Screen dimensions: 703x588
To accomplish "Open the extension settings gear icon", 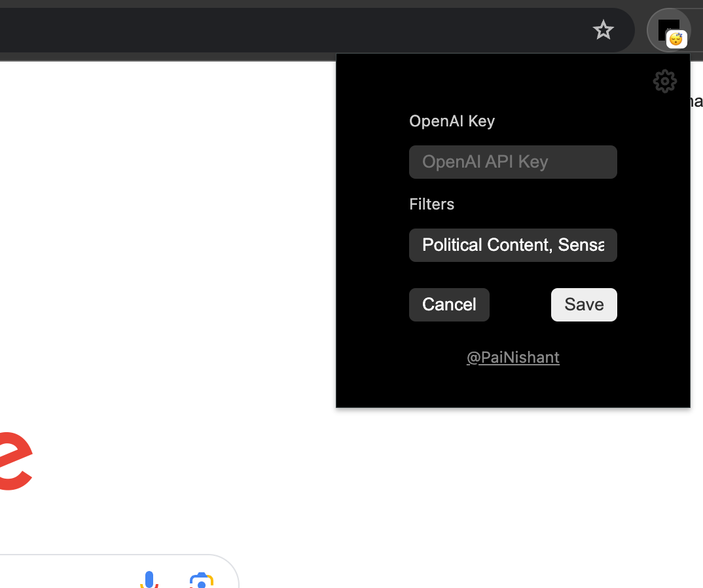I will click(x=664, y=81).
